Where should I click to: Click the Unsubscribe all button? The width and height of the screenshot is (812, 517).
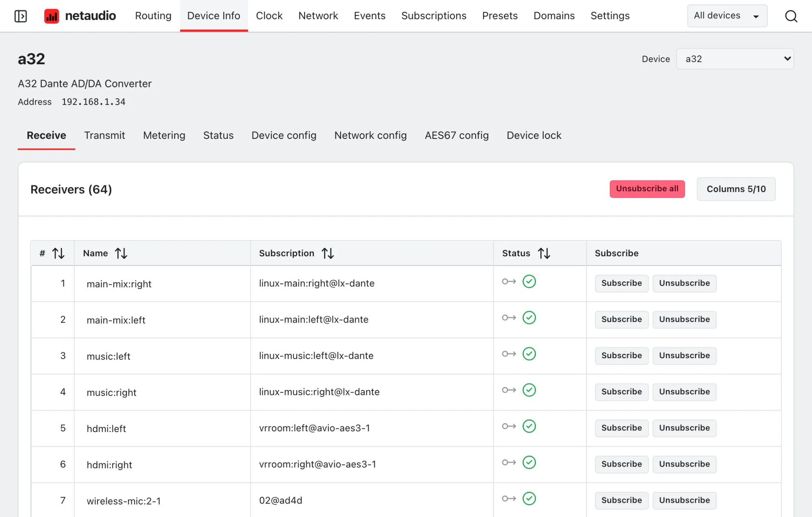click(x=647, y=189)
